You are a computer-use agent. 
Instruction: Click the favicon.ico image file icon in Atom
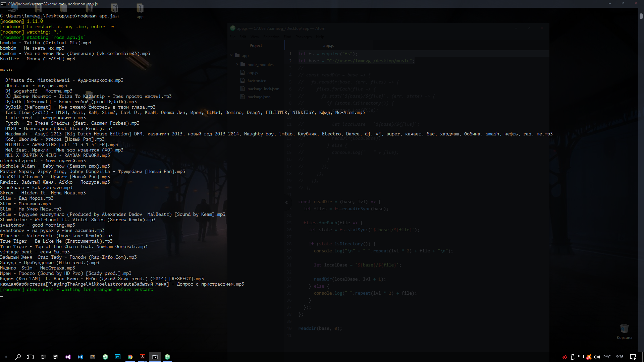click(x=243, y=80)
